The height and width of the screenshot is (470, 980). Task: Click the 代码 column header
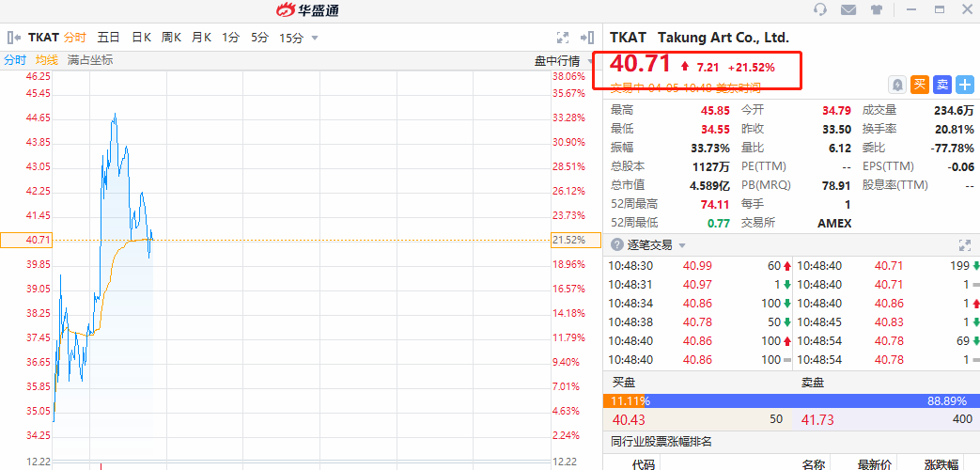(x=643, y=464)
